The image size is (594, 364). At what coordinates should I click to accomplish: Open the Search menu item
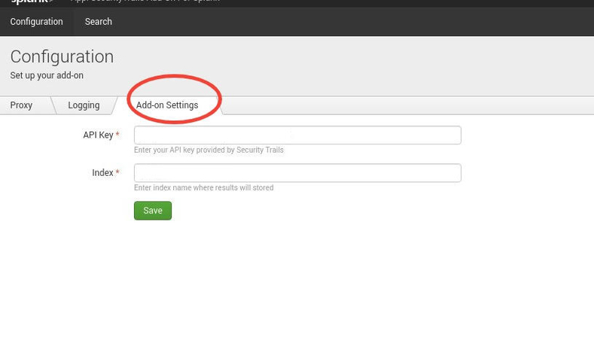98,22
